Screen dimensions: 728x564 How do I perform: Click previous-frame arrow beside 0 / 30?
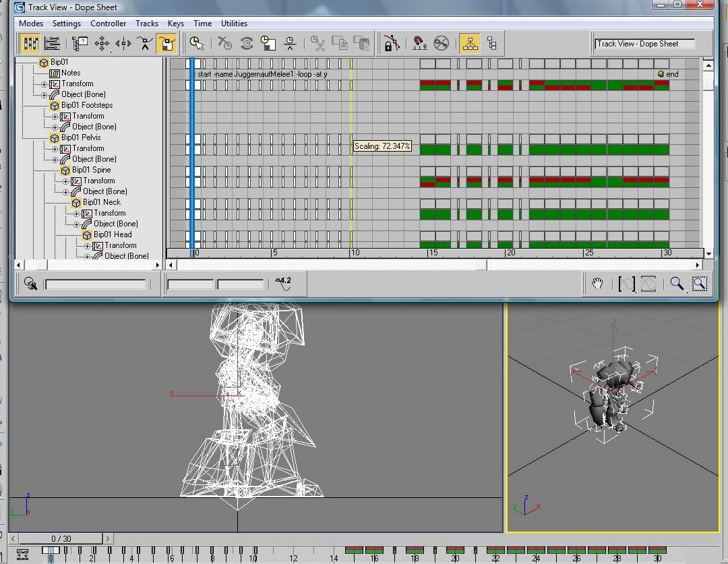[13, 538]
